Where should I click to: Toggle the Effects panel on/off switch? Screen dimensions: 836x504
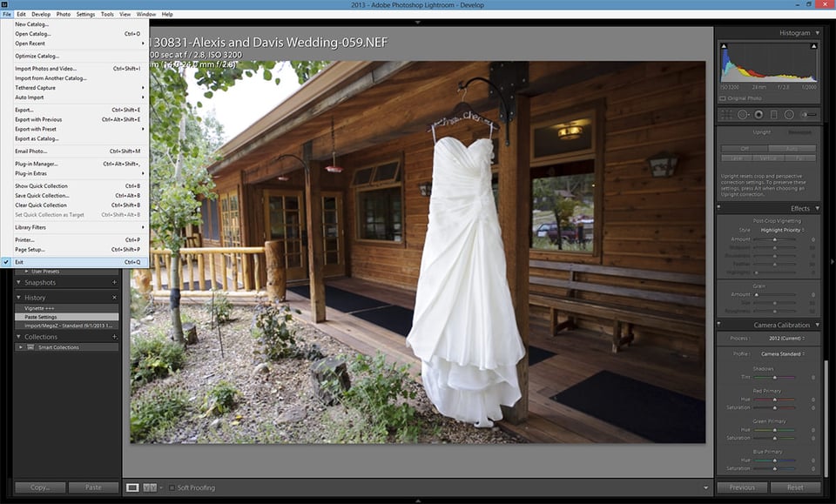[718, 208]
